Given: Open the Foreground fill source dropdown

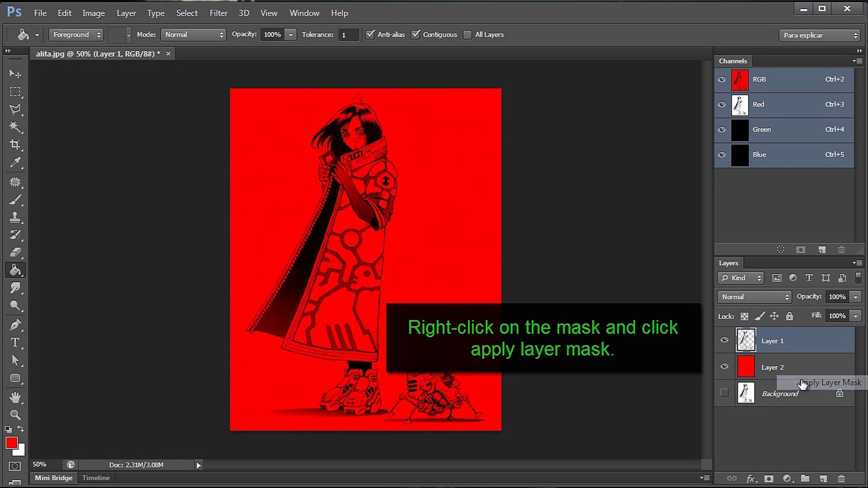Looking at the screenshot, I should 76,34.
